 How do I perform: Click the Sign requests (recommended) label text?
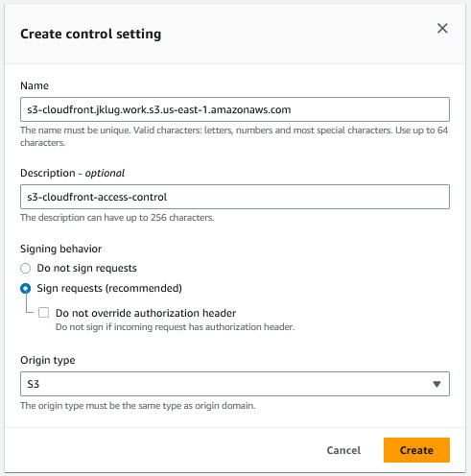click(109, 288)
